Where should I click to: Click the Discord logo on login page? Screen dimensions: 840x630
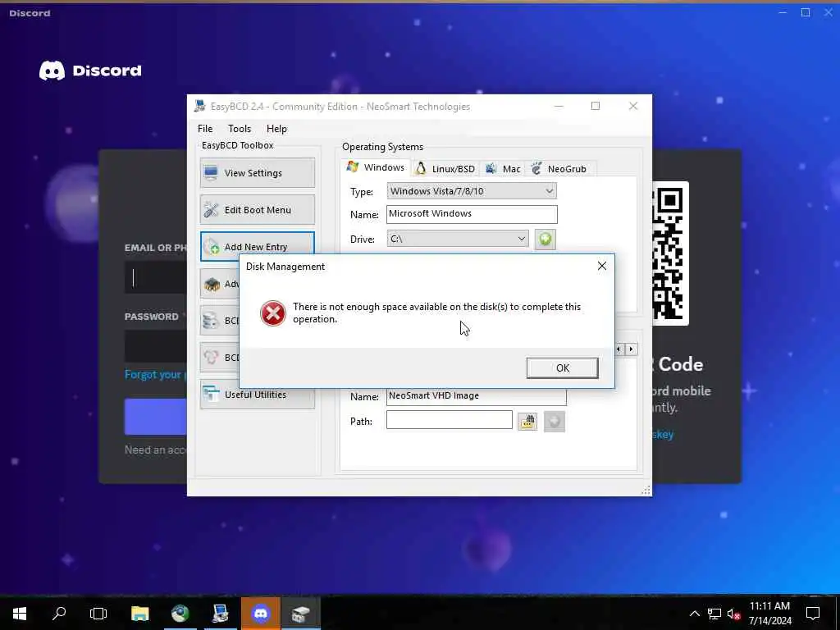(x=90, y=71)
